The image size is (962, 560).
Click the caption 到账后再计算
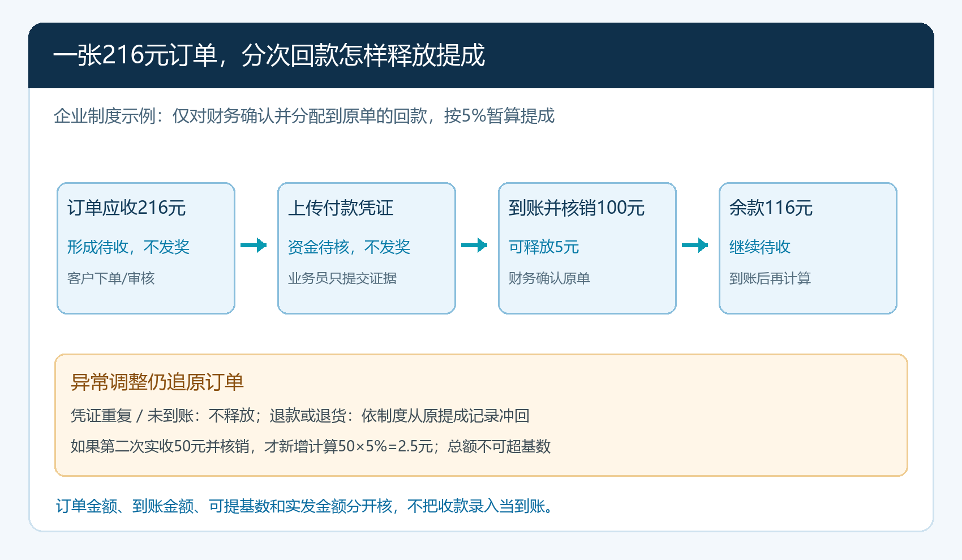[x=770, y=278]
